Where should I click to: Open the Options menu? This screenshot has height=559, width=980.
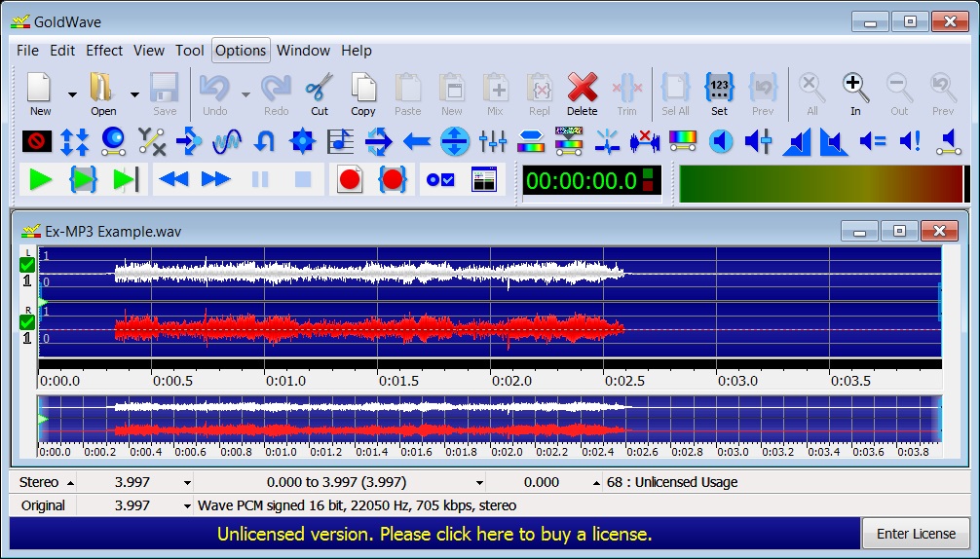(x=241, y=51)
